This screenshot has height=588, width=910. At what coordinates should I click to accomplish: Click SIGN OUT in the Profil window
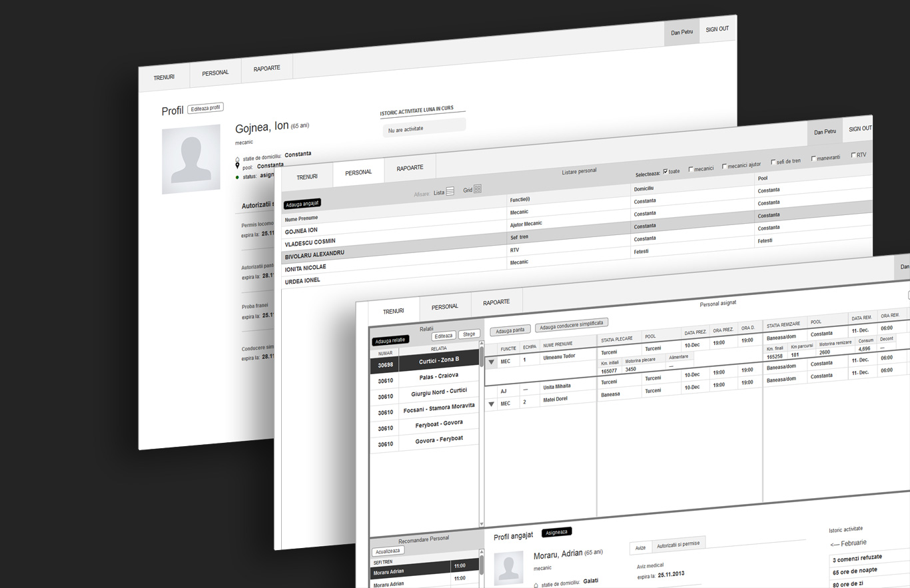tap(717, 29)
